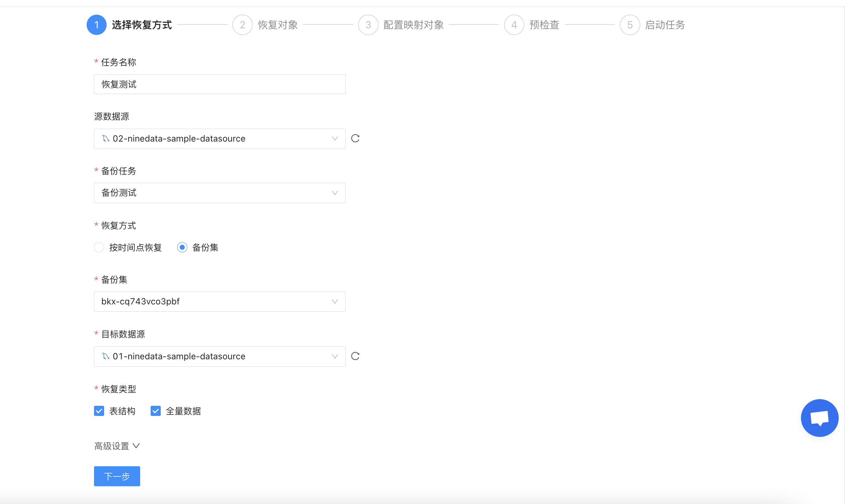Expand the 高级设置 section
The width and height of the screenshot is (845, 504).
[117, 446]
